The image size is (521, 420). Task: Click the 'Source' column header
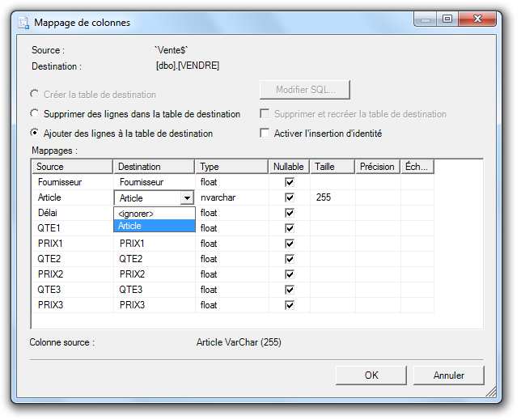pos(72,167)
